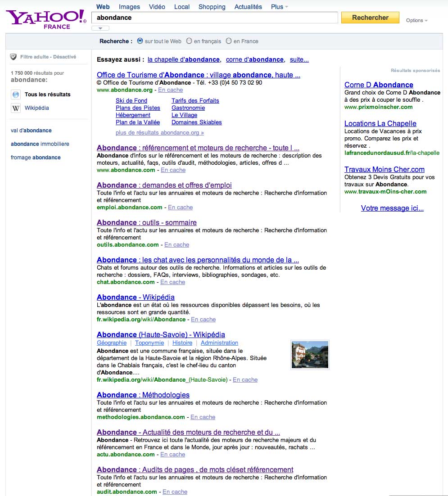
Task: Open Office de Tourisme d'Abondance result
Action: click(x=199, y=75)
